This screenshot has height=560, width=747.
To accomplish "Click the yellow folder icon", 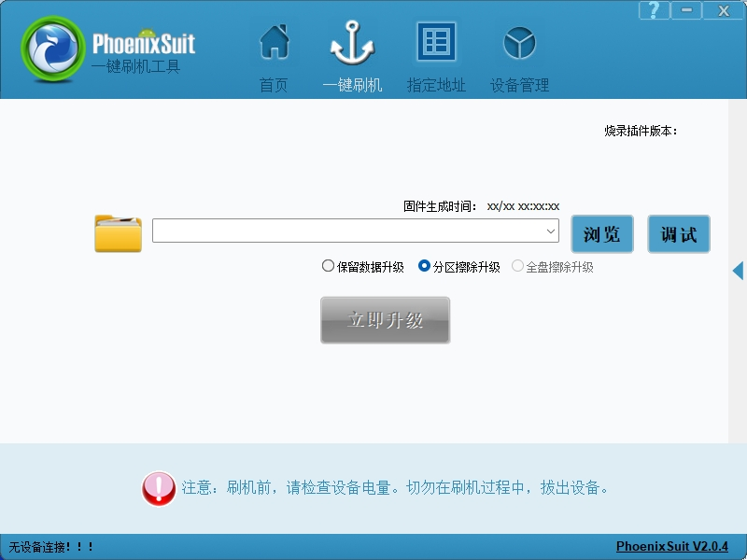I will point(119,233).
